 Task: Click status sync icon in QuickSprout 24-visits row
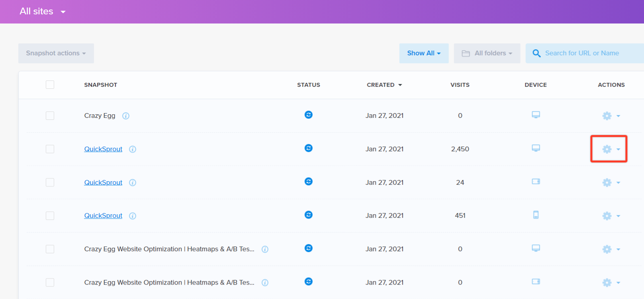(309, 182)
